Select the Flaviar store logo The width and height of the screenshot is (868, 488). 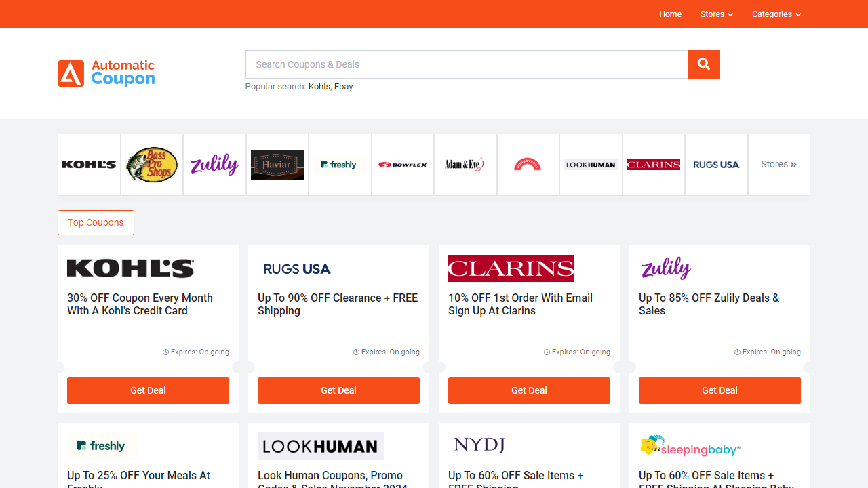[x=277, y=164]
